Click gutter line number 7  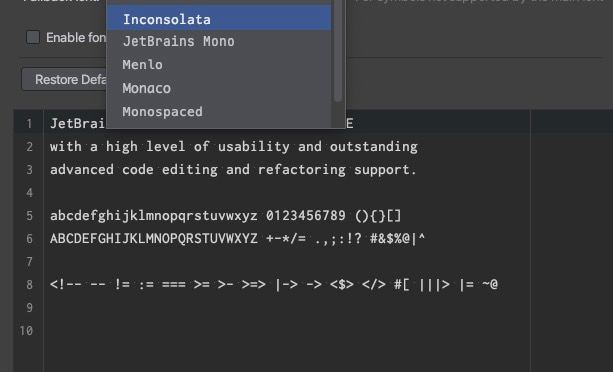[x=29, y=261]
